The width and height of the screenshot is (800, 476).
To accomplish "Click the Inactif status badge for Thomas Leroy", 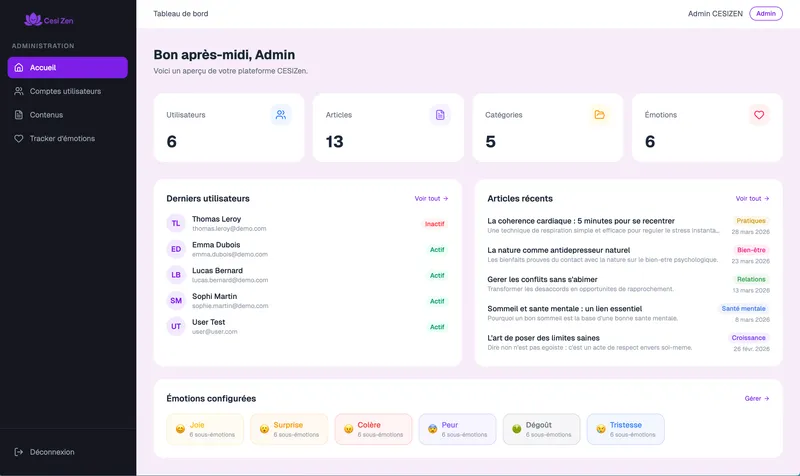I will coord(435,224).
